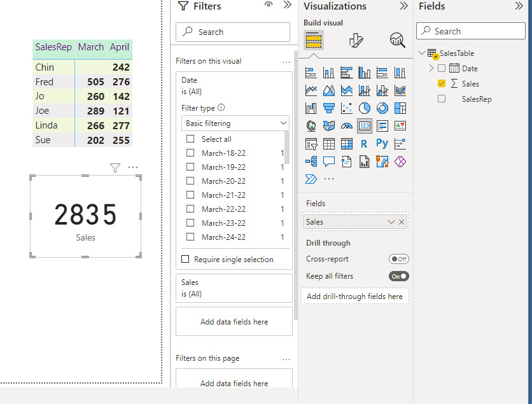Switch to the Analytics tab
This screenshot has height=404, width=532.
click(397, 40)
